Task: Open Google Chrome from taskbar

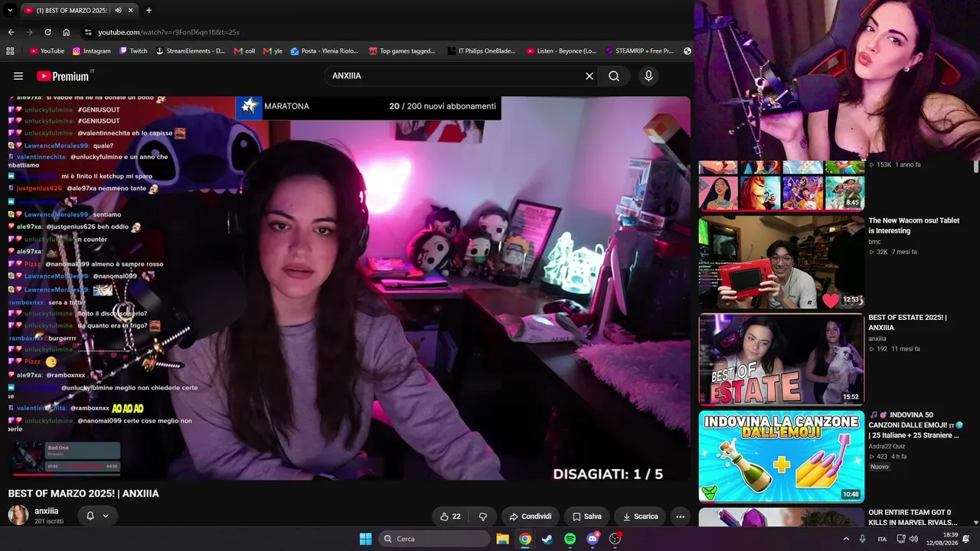Action: coord(524,539)
